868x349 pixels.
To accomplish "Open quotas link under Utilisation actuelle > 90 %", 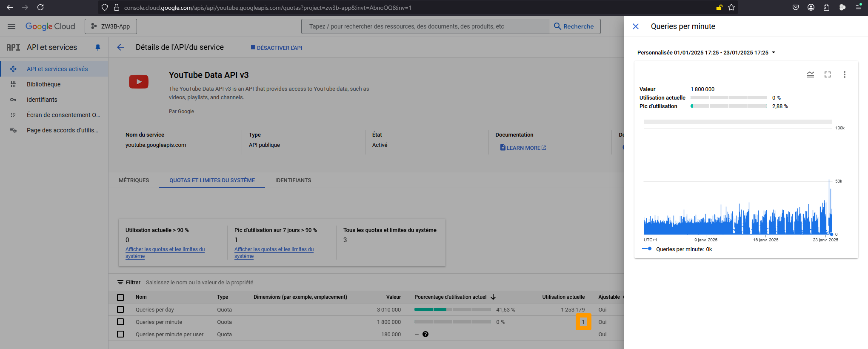I will coord(165,253).
